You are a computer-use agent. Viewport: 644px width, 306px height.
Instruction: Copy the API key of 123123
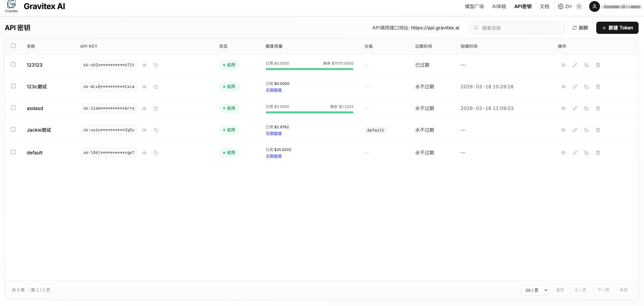pyautogui.click(x=156, y=65)
